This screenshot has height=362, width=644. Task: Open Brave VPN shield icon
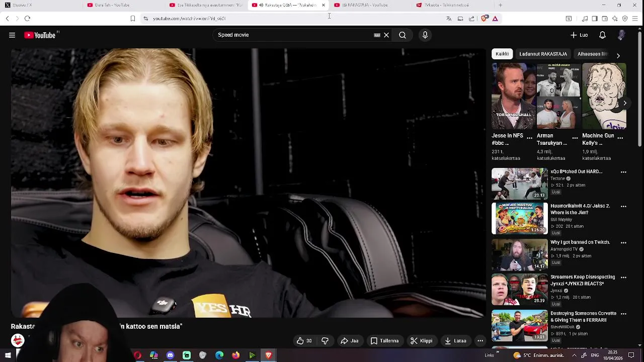click(625, 19)
